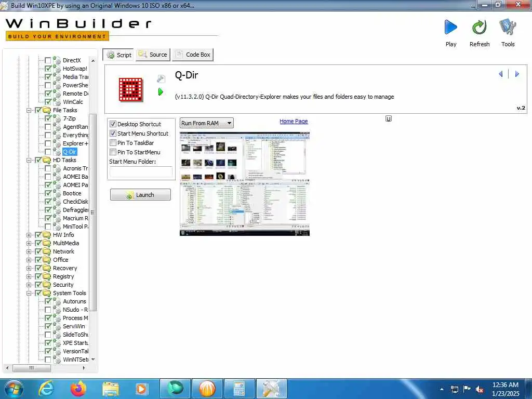Image resolution: width=532 pixels, height=399 pixels.
Task: Switch to the Code Box tab
Action: pos(193,55)
